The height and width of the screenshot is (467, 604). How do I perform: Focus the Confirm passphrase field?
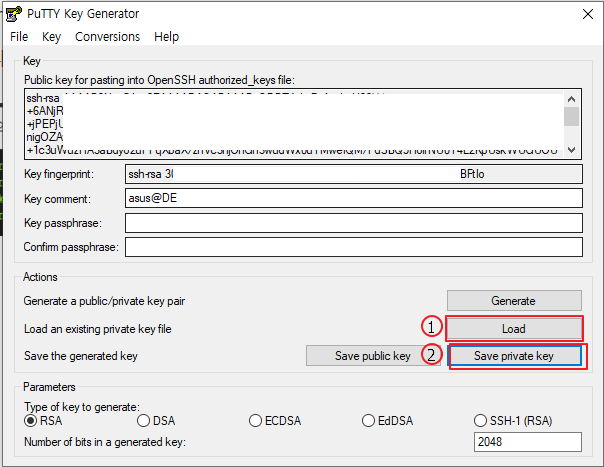(354, 247)
